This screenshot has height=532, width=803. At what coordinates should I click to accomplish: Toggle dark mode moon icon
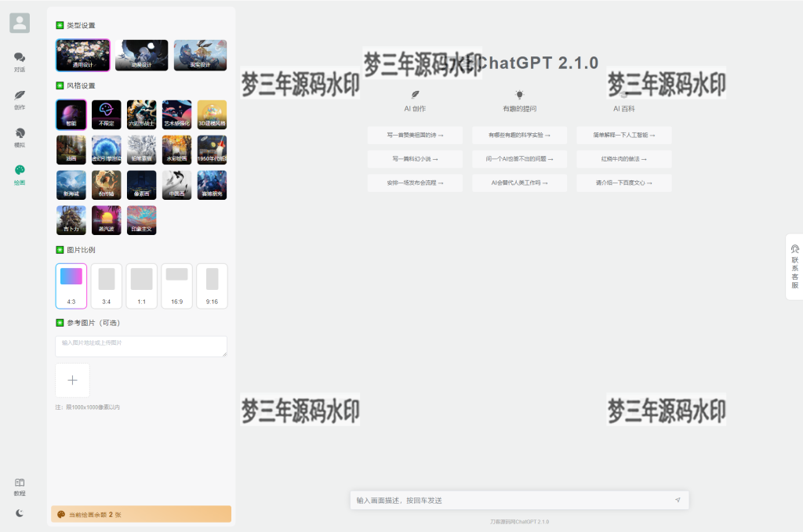20,513
